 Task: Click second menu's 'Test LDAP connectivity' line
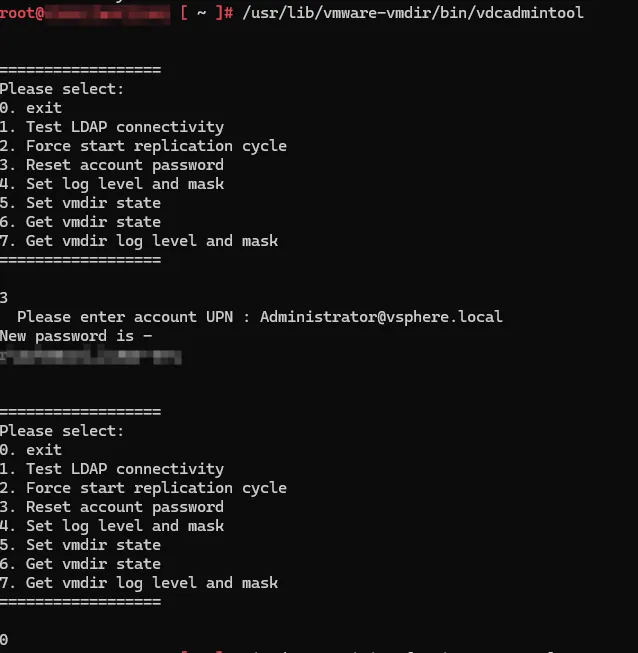pyautogui.click(x=112, y=469)
